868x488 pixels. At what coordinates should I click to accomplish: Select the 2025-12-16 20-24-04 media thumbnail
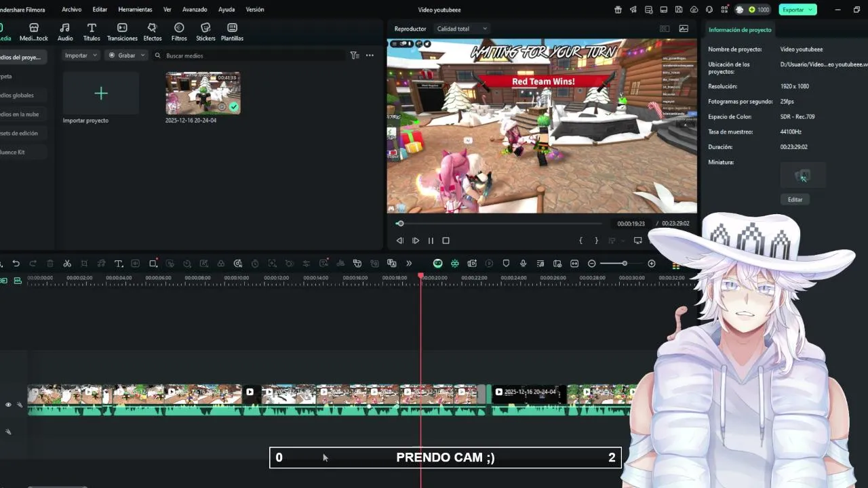pos(203,93)
